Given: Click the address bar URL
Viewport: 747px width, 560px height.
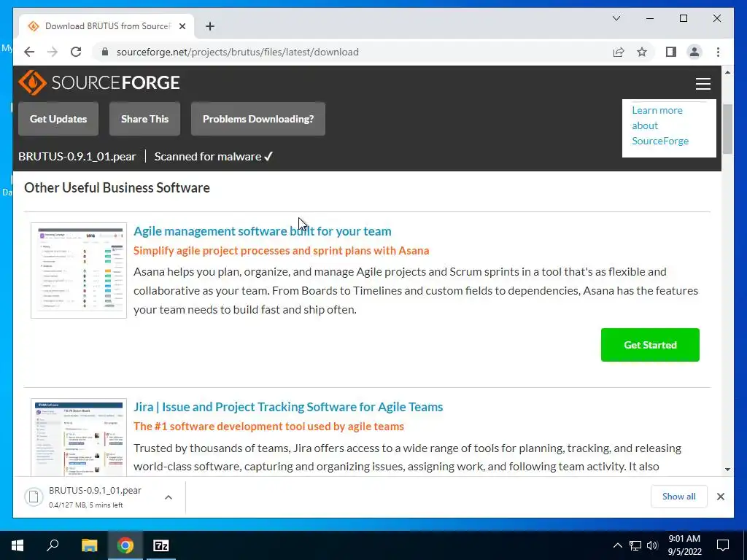Looking at the screenshot, I should pyautogui.click(x=237, y=52).
